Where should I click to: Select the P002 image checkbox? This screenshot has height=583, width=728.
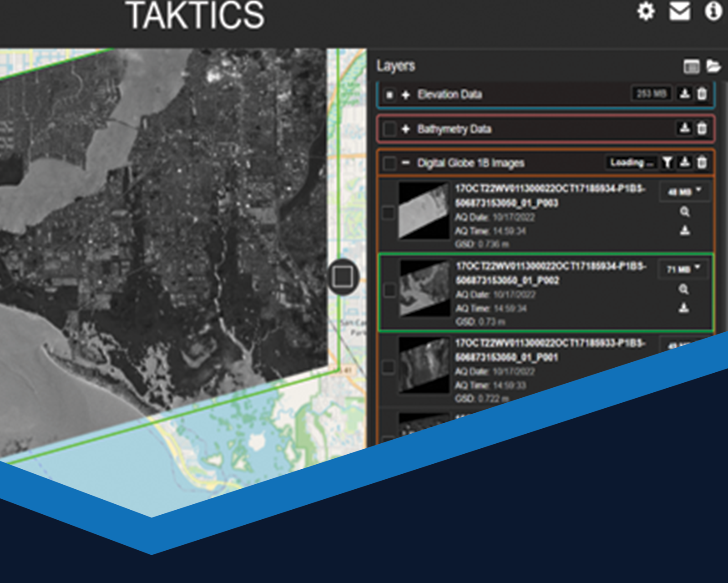coord(389,290)
